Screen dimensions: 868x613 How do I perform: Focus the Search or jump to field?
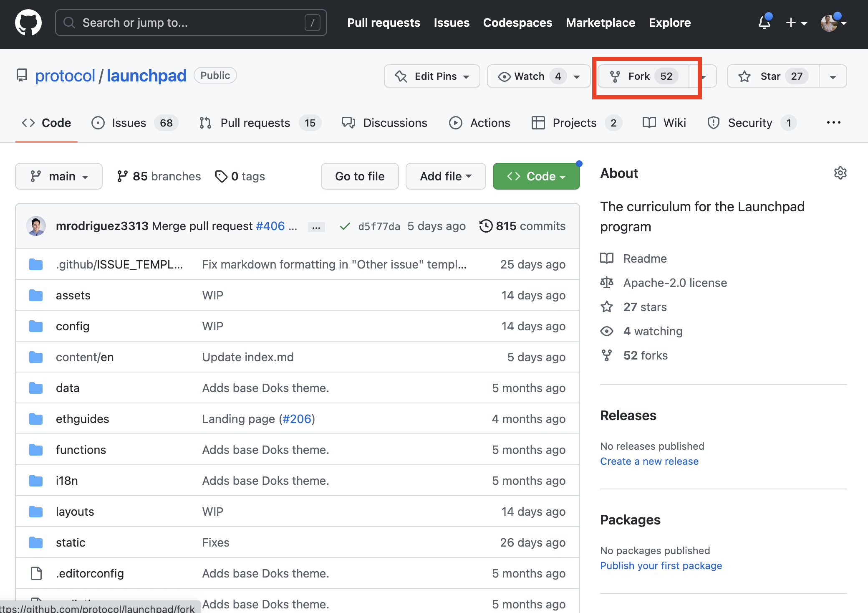pyautogui.click(x=191, y=23)
